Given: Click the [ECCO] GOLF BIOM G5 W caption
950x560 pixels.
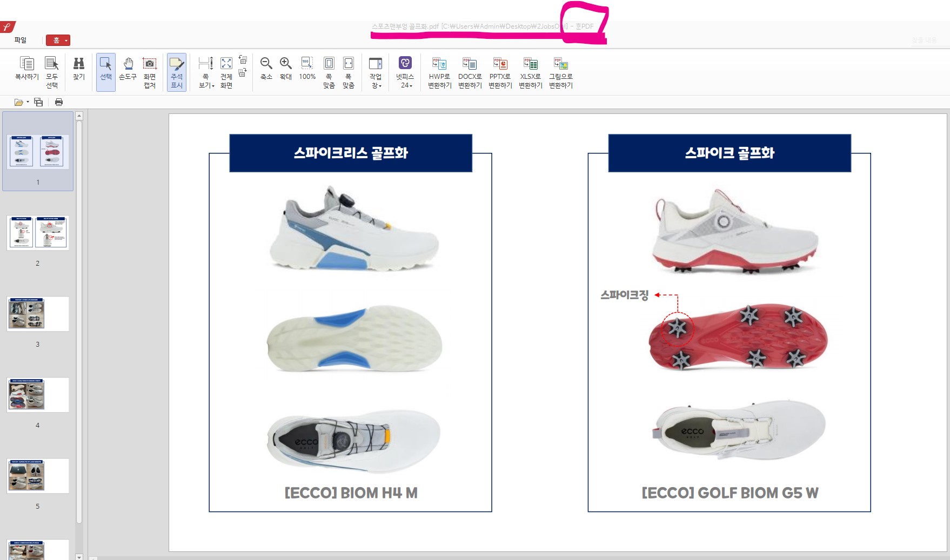Looking at the screenshot, I should pyautogui.click(x=730, y=492).
